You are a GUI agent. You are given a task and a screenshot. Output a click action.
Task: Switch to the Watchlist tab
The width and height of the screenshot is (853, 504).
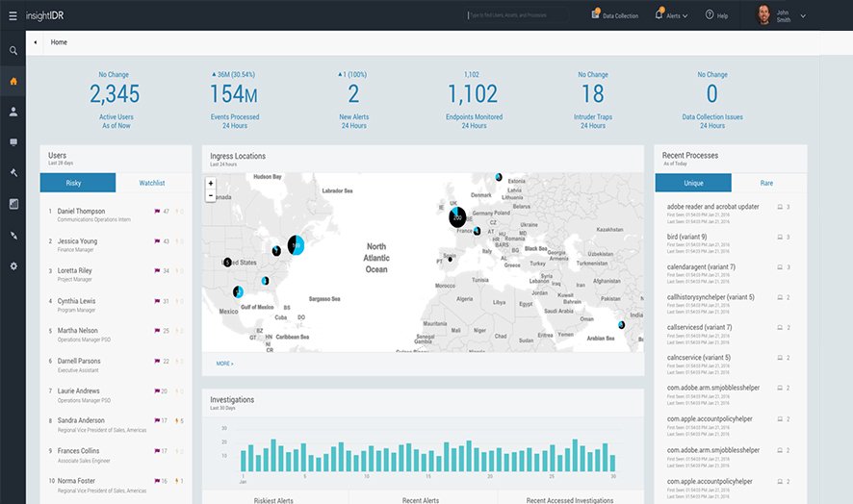(x=152, y=183)
